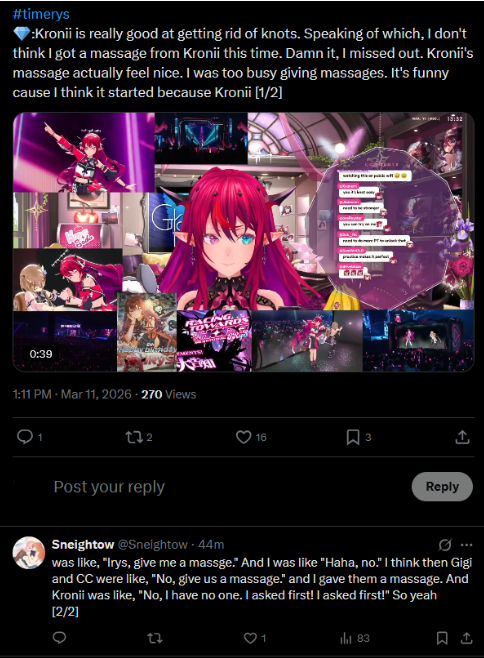Open more options menu on Sneightow's reply
Viewport: 484px width, 658px height.
467,545
